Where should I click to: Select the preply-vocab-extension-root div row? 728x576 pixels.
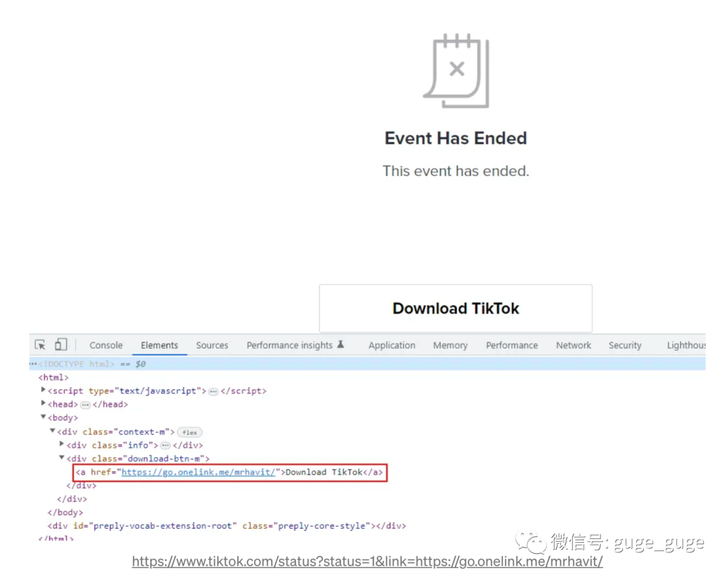(226, 526)
